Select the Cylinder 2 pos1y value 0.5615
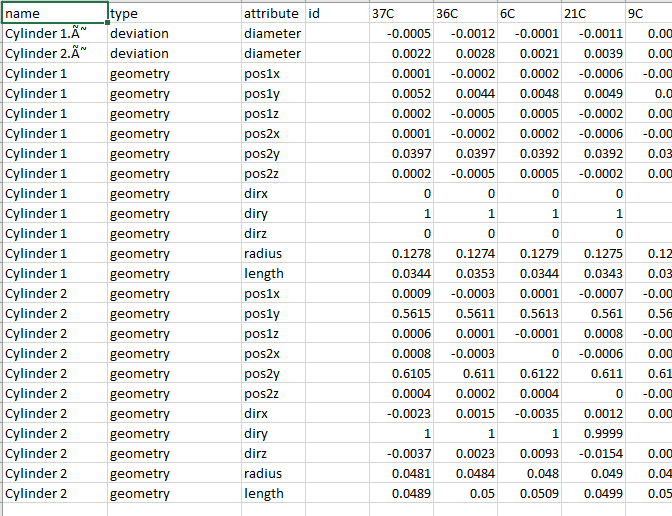 pos(400,313)
